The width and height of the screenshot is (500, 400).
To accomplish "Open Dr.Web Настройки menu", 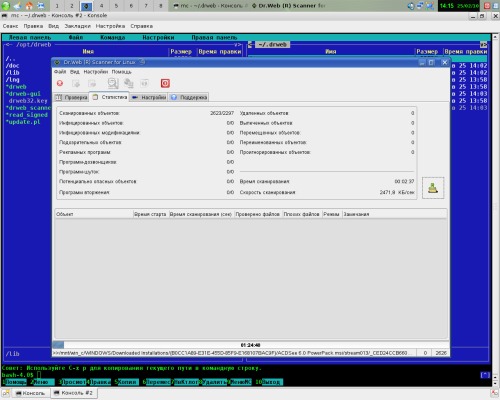I will [x=96, y=72].
